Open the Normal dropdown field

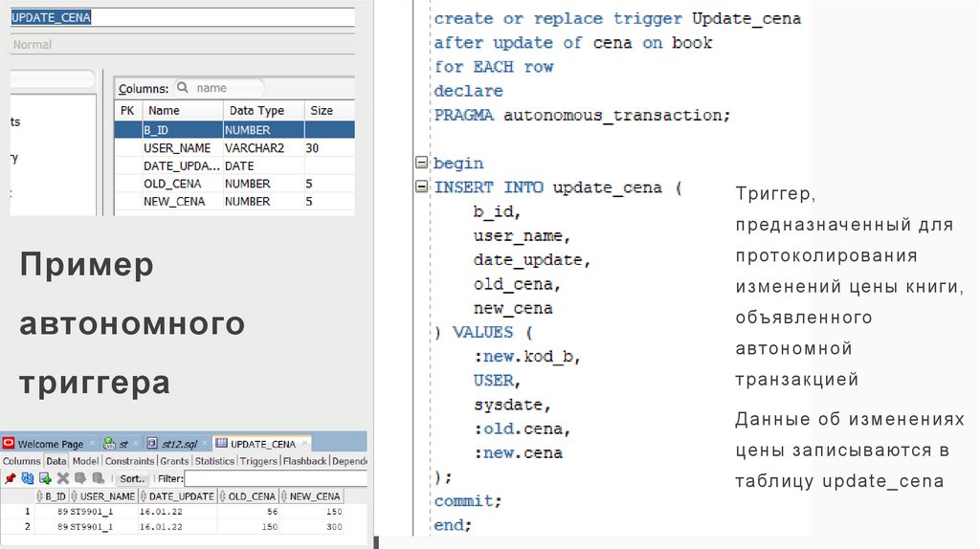182,45
